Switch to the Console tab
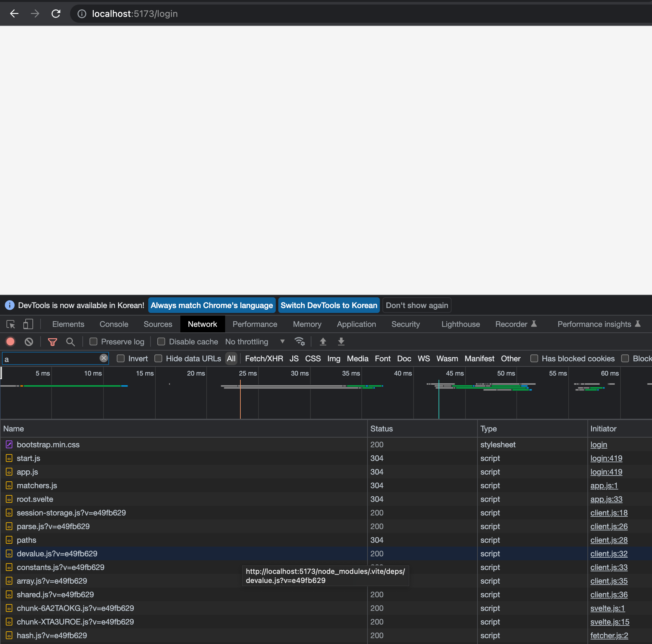The height and width of the screenshot is (644, 652). tap(114, 324)
